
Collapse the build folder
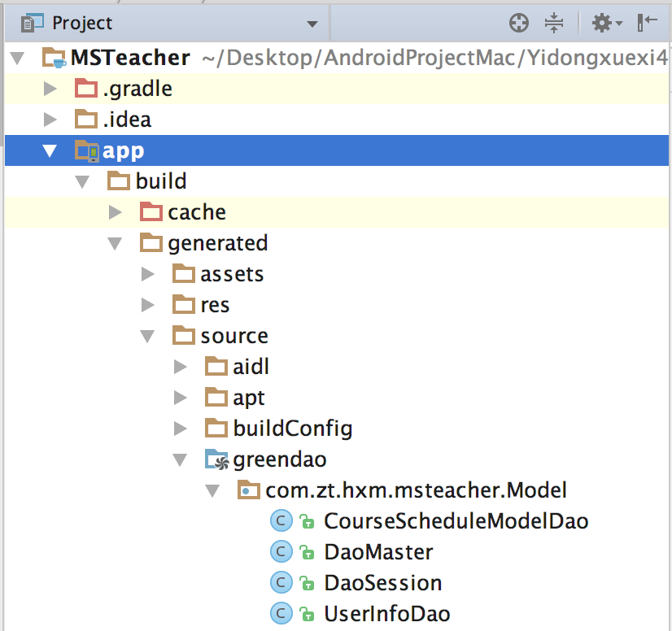[x=82, y=181]
